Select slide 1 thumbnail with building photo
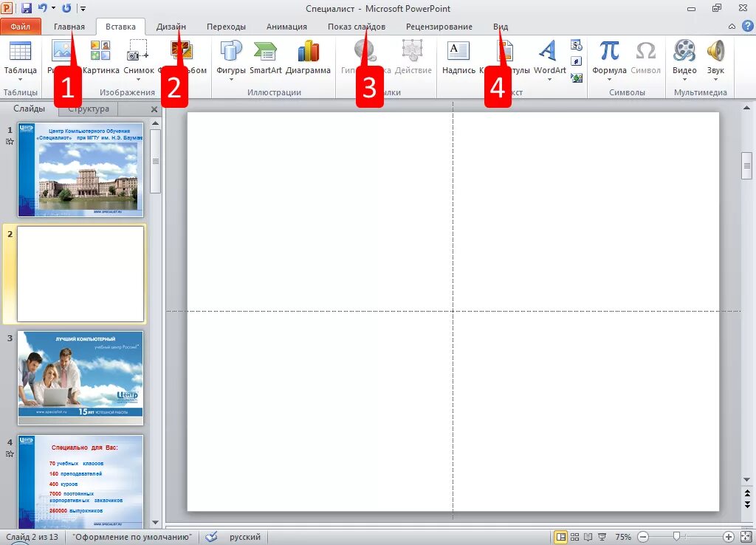 (80, 169)
